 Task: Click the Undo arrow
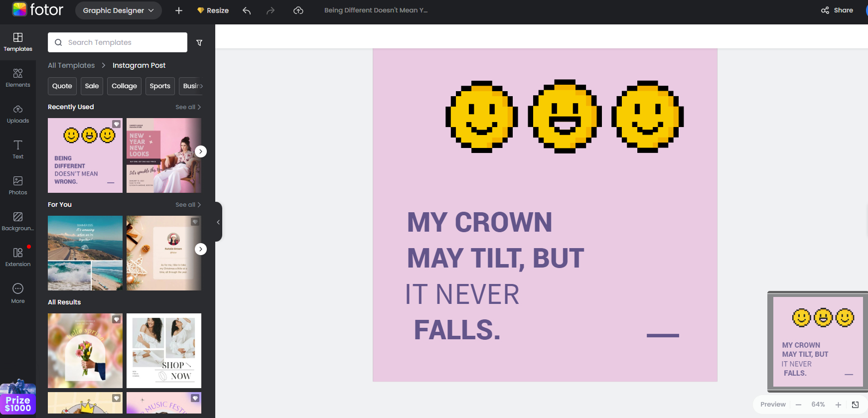pos(247,10)
